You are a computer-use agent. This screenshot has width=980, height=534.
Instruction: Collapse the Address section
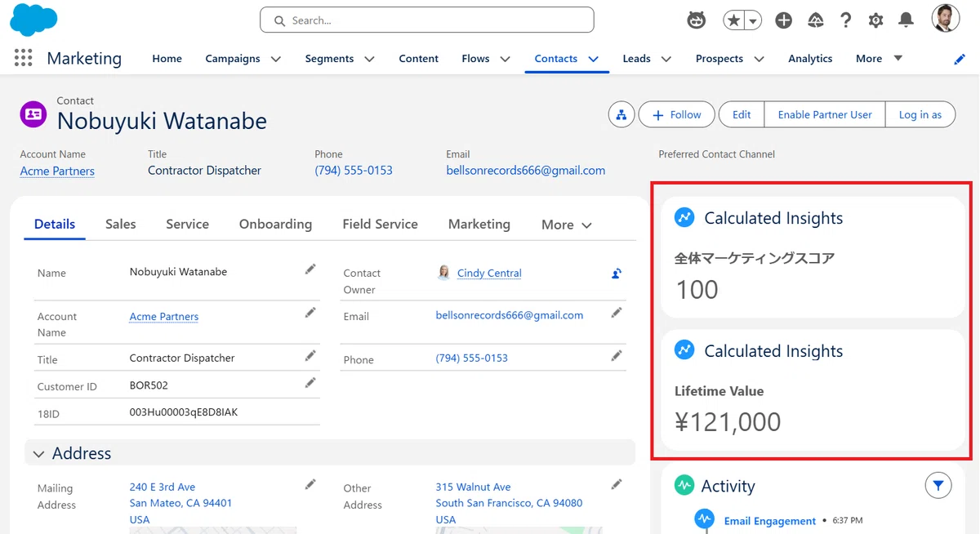point(38,453)
